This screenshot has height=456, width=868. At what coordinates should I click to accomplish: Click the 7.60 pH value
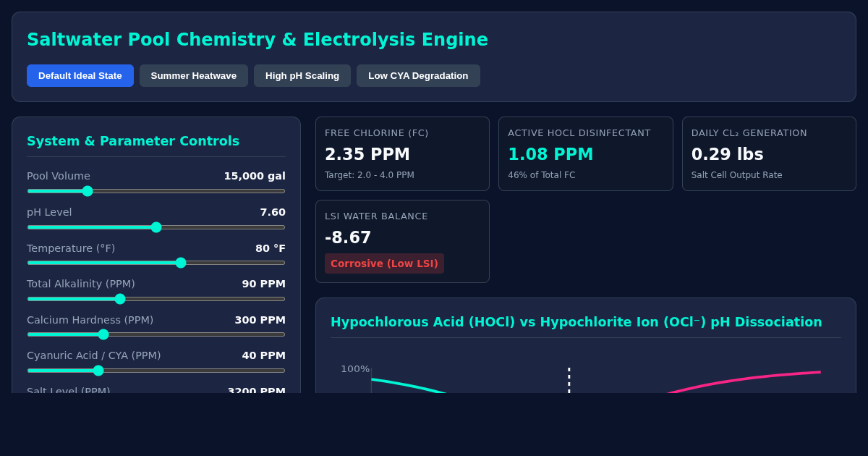pos(273,212)
